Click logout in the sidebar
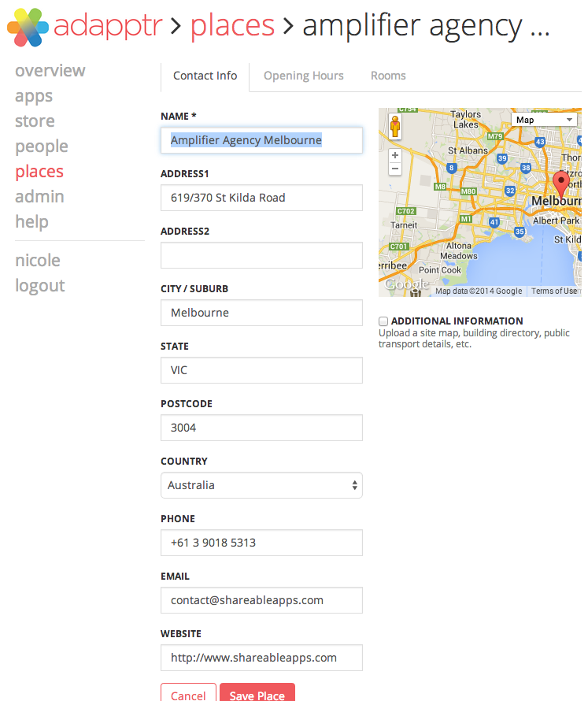 pos(40,286)
